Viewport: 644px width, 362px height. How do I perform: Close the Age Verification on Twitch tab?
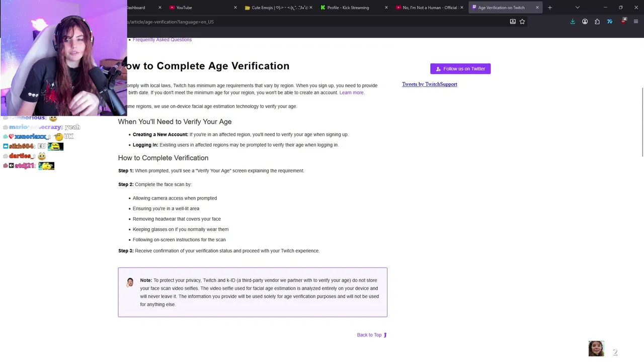[537, 8]
